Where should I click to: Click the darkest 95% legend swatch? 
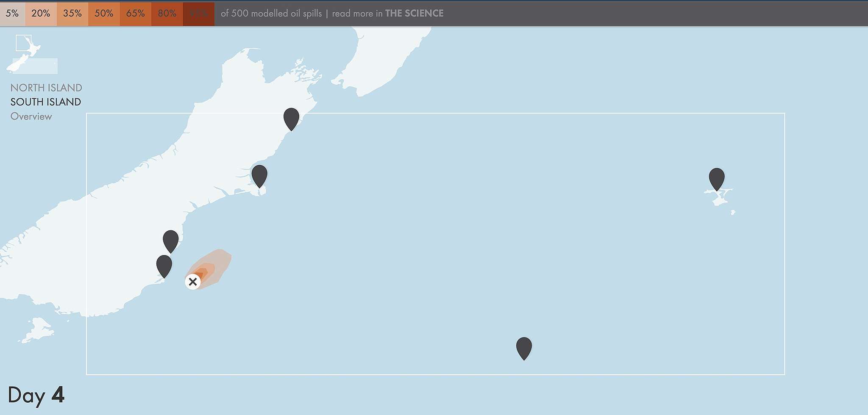point(198,14)
